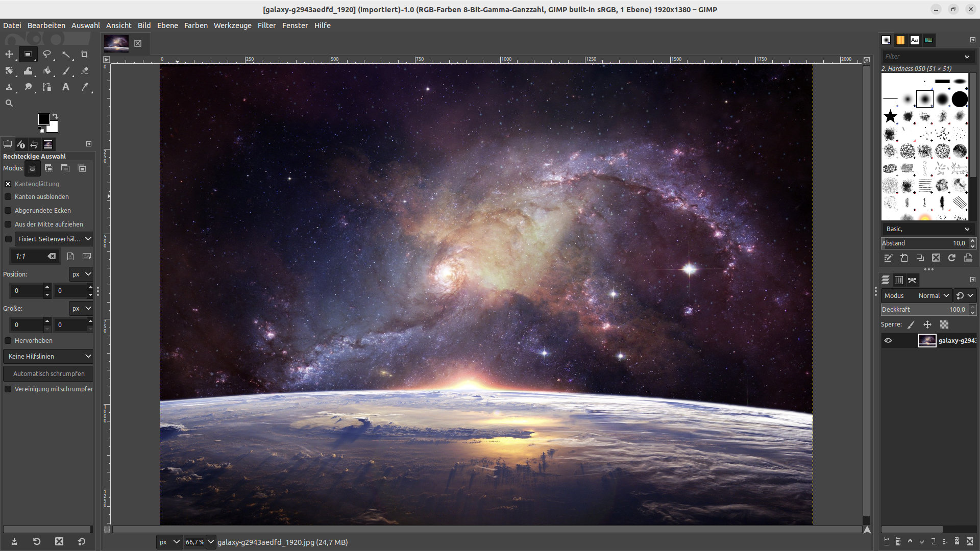Enable Aus der Mitte aufziehen checkbox

(8, 224)
